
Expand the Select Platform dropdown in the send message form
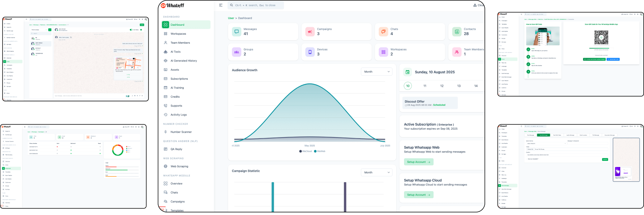click(545, 143)
